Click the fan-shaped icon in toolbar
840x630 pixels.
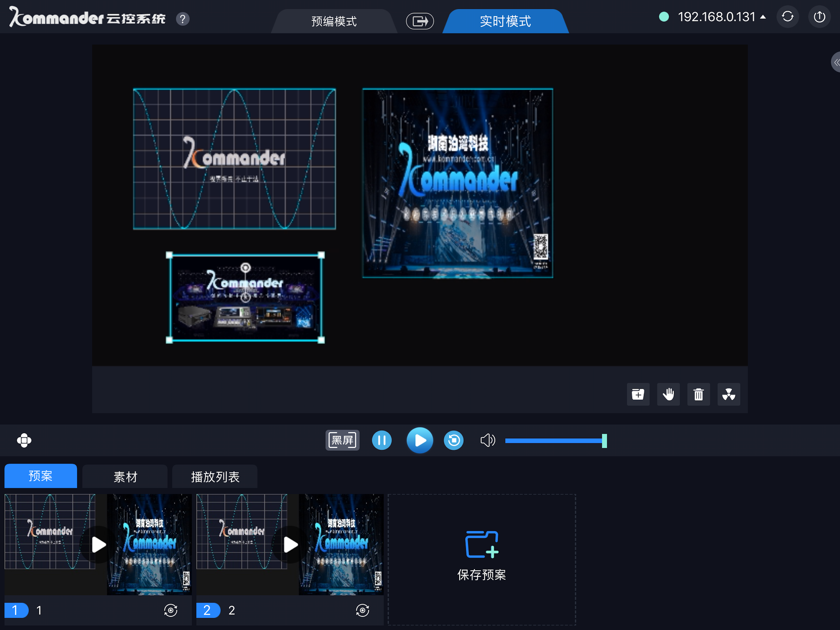(x=729, y=394)
